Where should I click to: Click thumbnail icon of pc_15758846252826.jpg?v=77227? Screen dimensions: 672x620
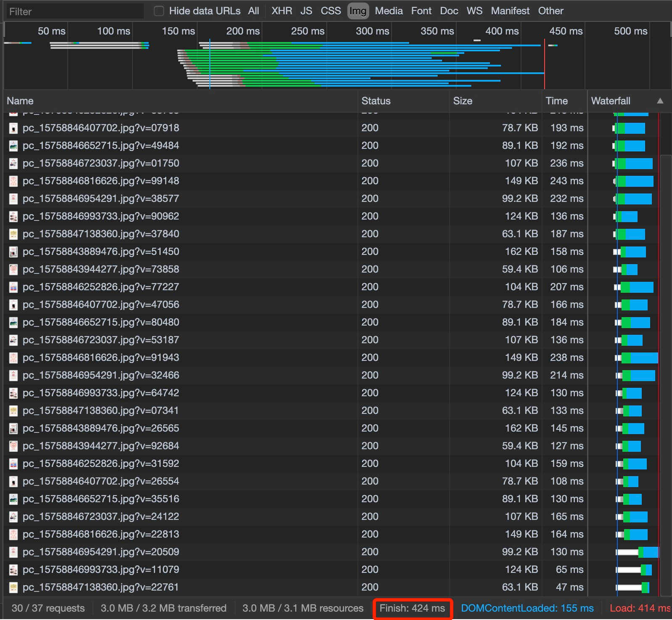pos(13,287)
